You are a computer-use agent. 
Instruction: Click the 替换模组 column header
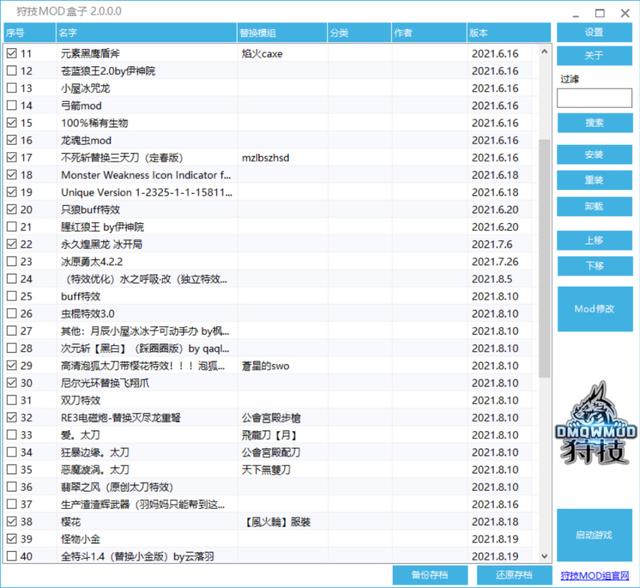(x=280, y=34)
